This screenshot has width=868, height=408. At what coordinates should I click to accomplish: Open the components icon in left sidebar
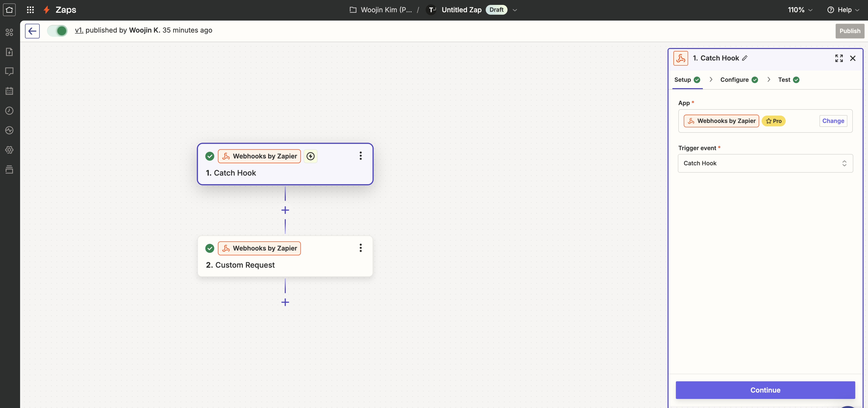pos(9,32)
